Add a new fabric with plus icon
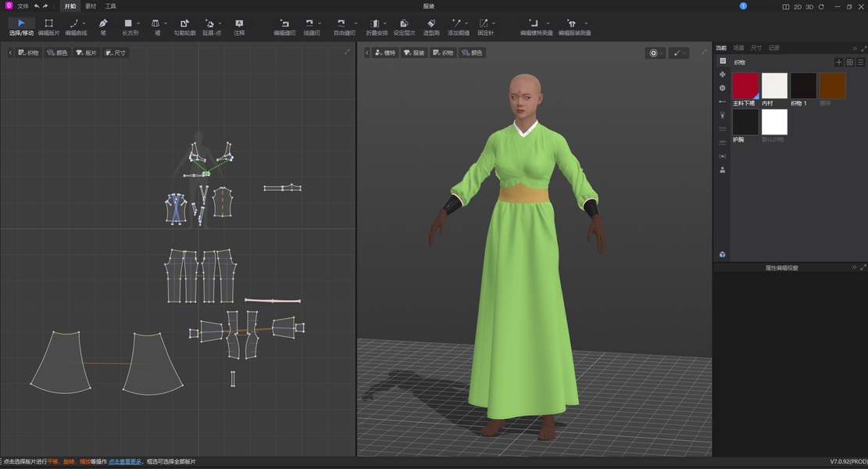The image size is (868, 469). point(839,62)
